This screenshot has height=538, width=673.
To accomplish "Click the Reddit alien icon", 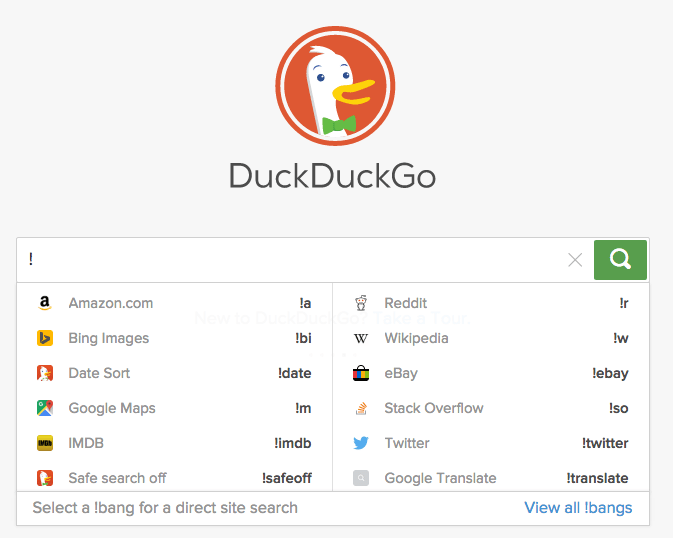I will pyautogui.click(x=361, y=303).
